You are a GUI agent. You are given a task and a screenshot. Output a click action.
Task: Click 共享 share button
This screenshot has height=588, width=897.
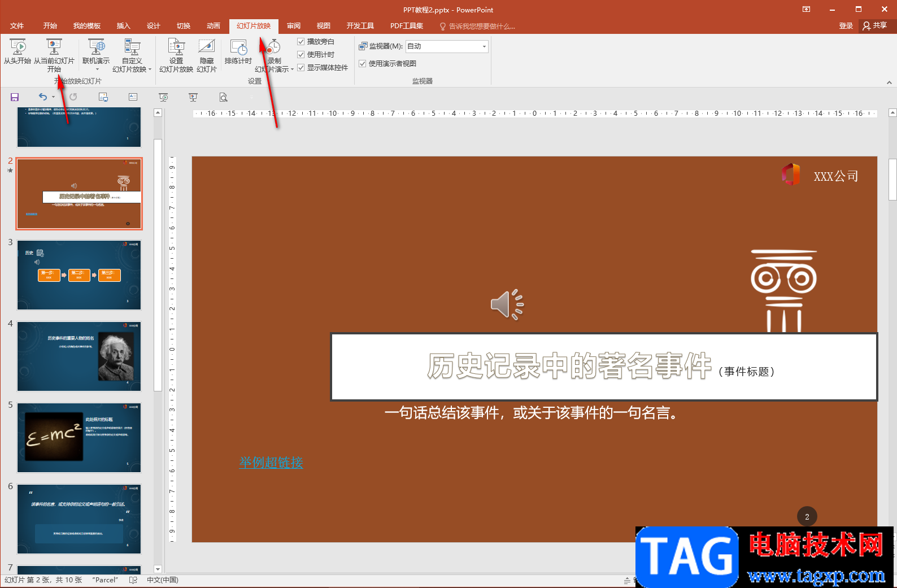point(875,25)
